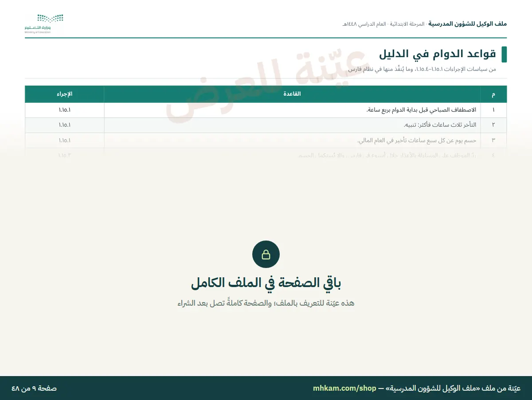Click the column header م
Viewport: 532px width, 400px height.
coord(493,95)
